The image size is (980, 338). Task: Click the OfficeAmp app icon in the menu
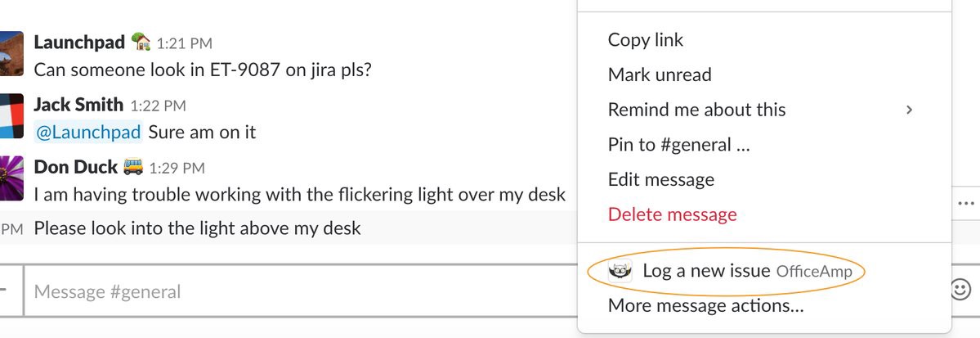pyautogui.click(x=620, y=271)
